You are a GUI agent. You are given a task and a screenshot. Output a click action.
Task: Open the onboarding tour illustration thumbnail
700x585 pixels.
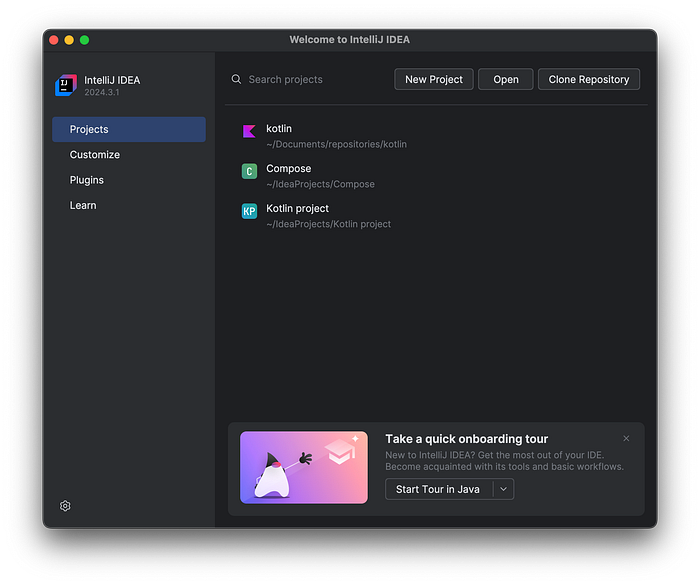coord(304,468)
